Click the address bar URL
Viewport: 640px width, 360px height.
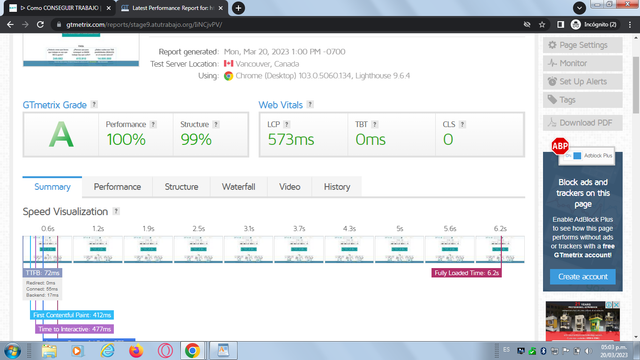(144, 24)
